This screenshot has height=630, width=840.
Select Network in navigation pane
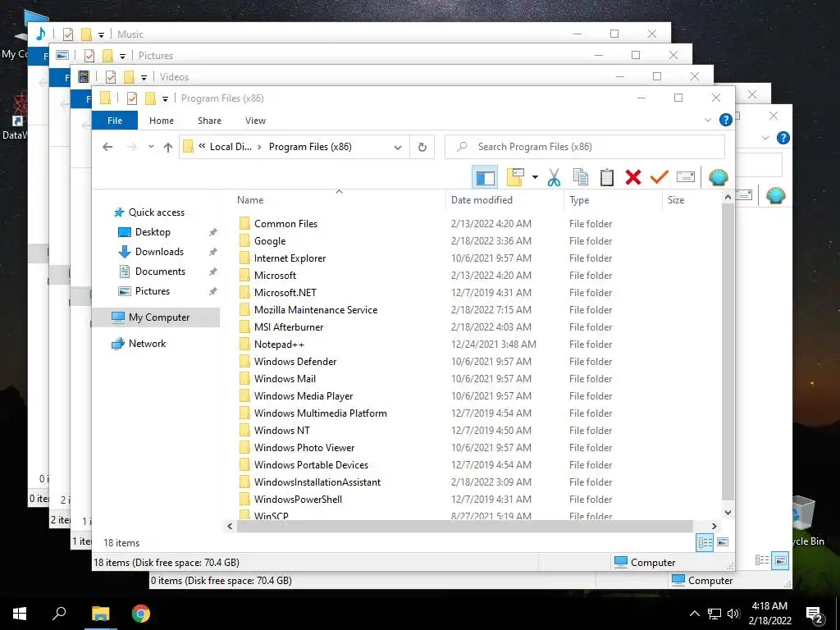(x=147, y=344)
